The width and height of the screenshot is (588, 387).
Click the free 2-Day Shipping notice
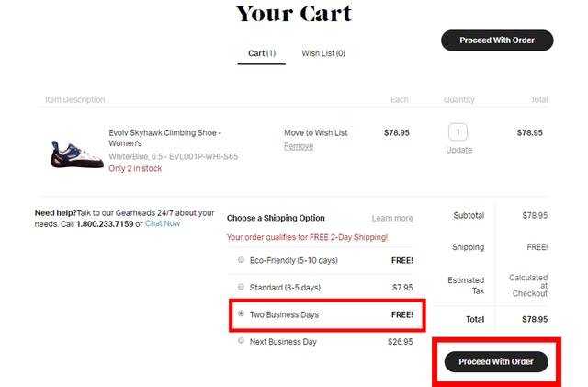coord(307,237)
